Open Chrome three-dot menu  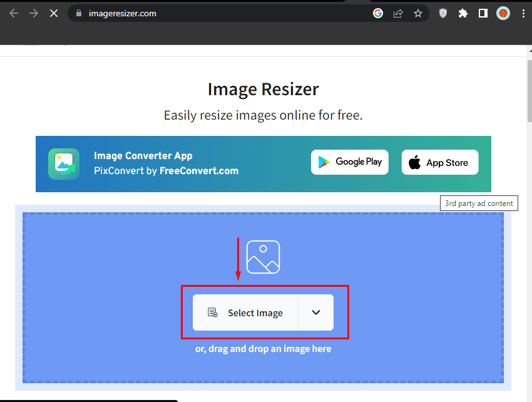click(523, 13)
